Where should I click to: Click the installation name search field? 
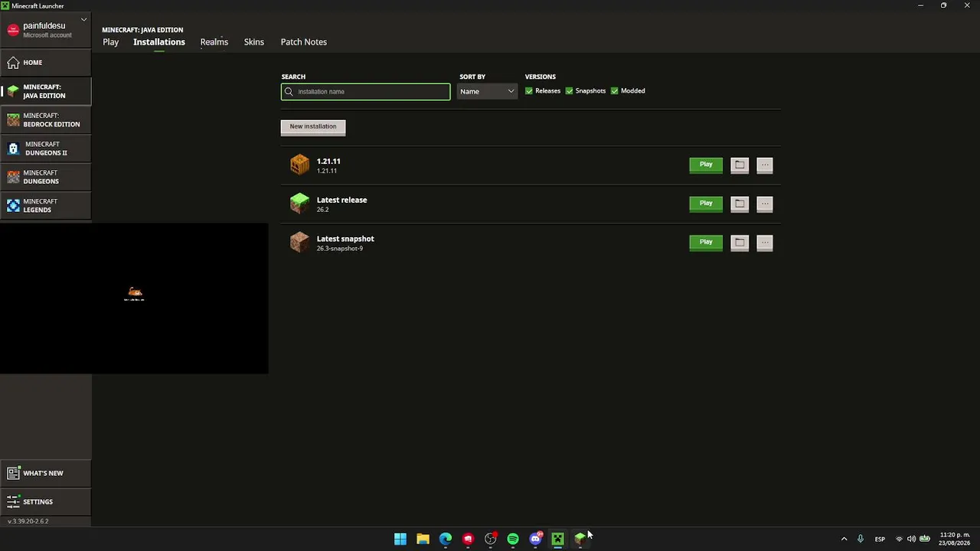pyautogui.click(x=366, y=92)
